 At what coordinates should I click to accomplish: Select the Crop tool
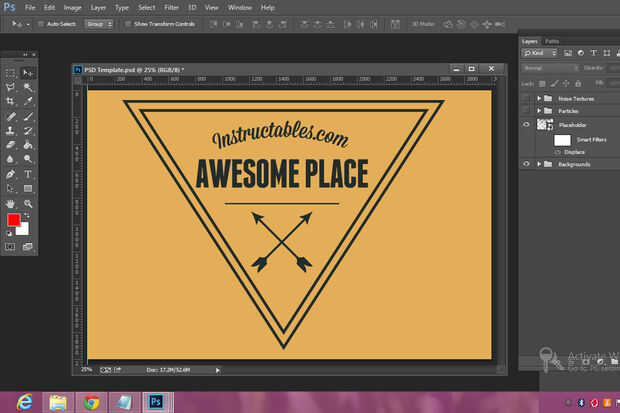coord(11,102)
